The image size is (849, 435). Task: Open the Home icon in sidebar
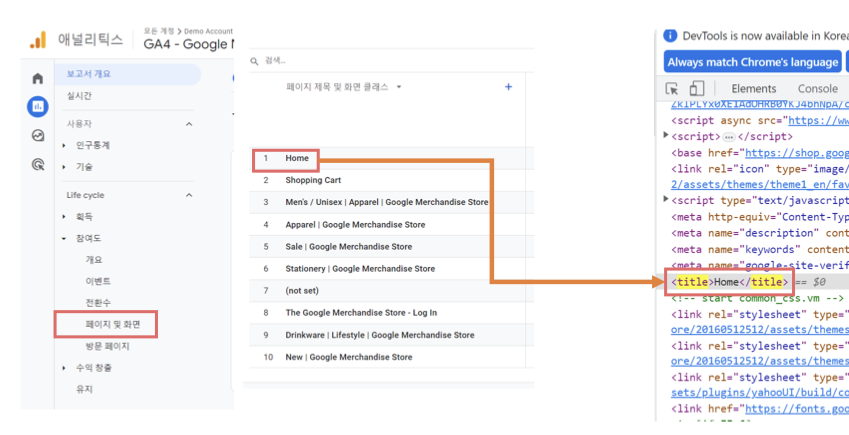[x=38, y=79]
